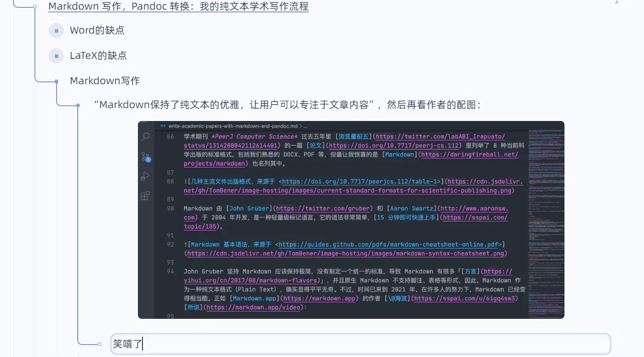Select the Search icon in the VS Code sidebar
The image size is (644, 357).
click(145, 137)
